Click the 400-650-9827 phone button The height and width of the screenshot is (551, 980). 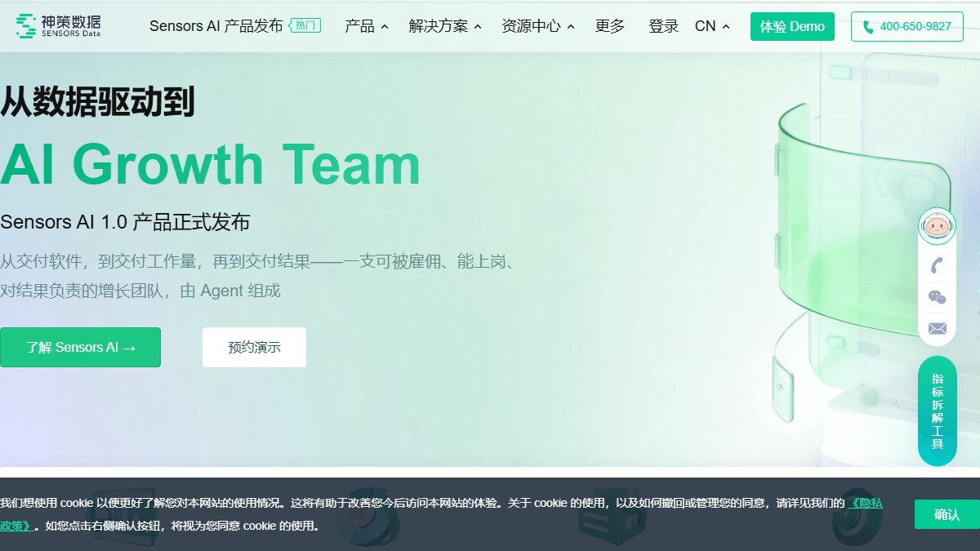(907, 26)
